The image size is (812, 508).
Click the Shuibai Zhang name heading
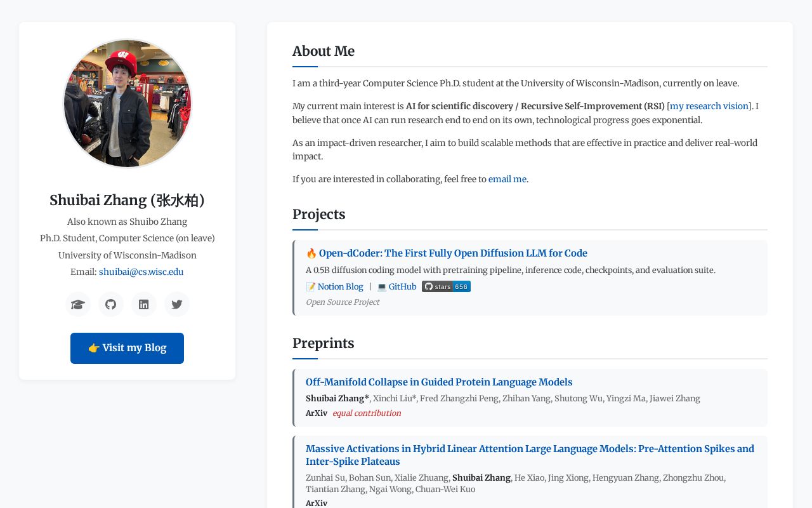[127, 200]
